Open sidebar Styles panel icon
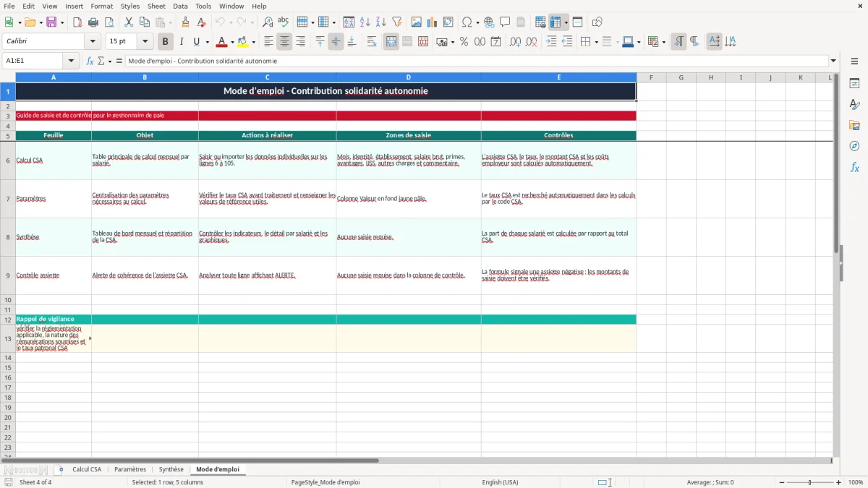868x488 pixels. coord(854,105)
